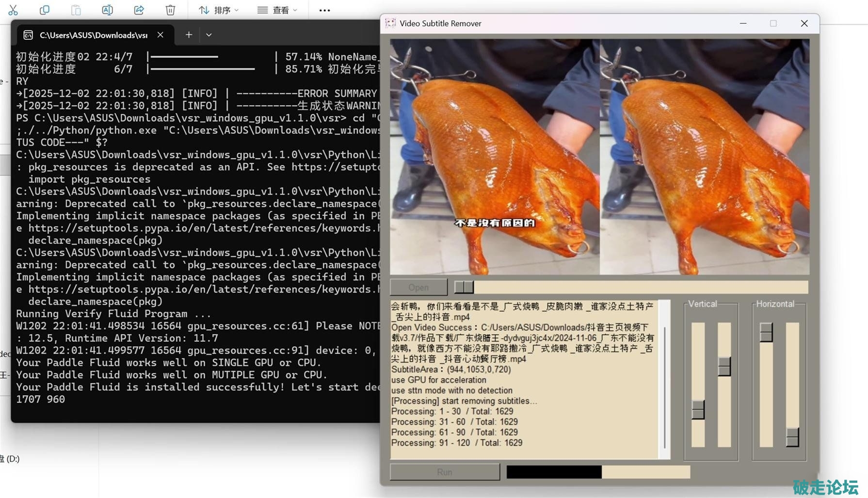Click the left Horizontal slider handle

pos(766,332)
